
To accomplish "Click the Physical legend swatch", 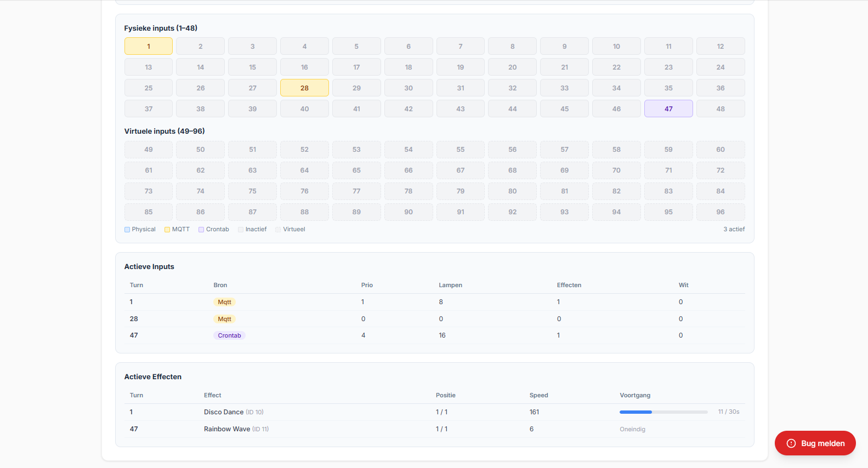I will (127, 230).
